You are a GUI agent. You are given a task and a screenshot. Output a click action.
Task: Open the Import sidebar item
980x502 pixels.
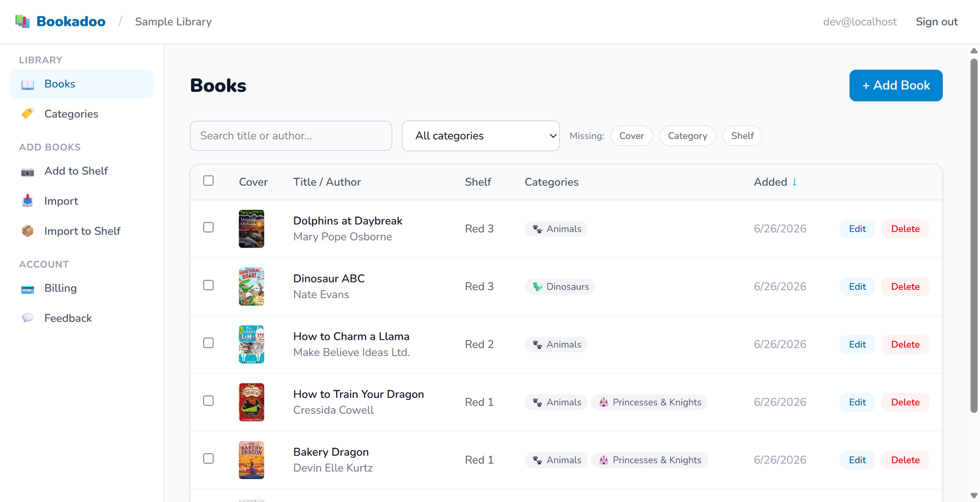pyautogui.click(x=82, y=201)
